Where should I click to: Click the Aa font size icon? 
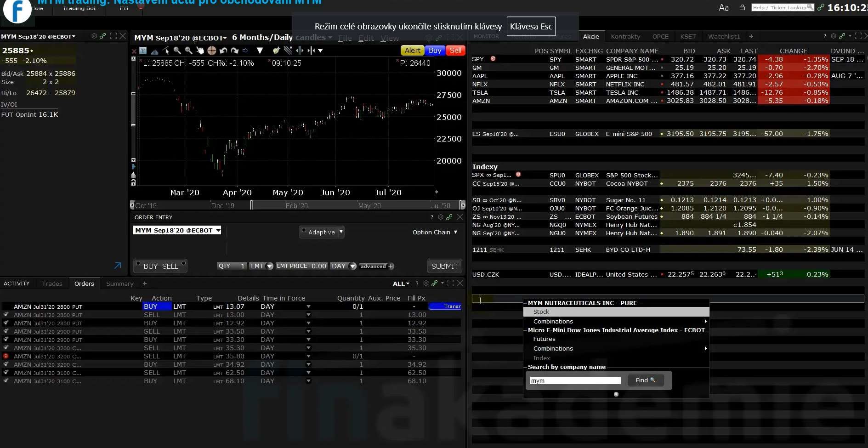point(724,7)
